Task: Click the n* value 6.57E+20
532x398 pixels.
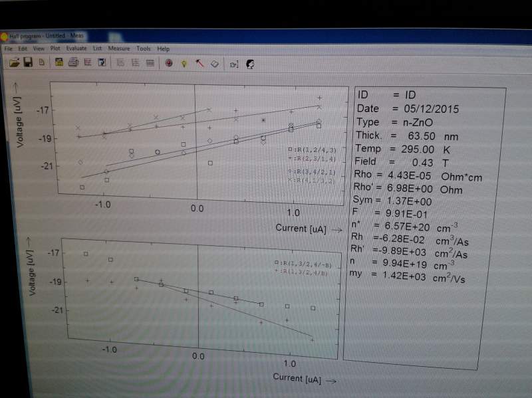Action: pyautogui.click(x=407, y=227)
